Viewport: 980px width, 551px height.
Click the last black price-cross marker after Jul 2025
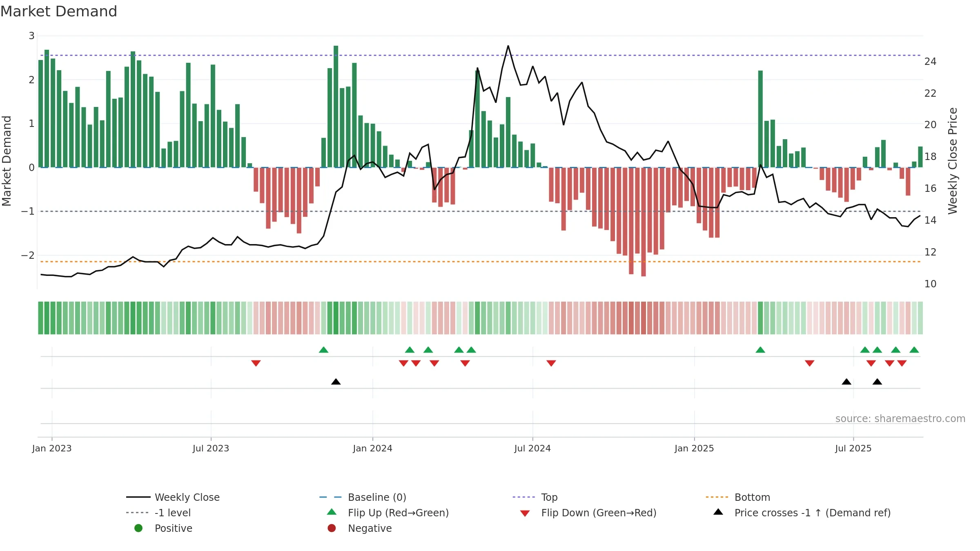click(877, 382)
